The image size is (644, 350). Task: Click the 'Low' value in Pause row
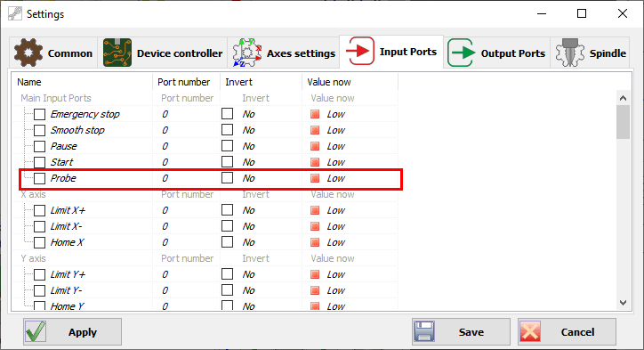click(336, 146)
